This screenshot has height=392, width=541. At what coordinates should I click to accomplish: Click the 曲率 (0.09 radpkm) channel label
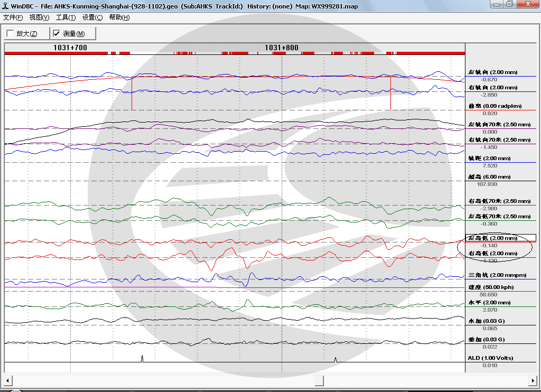tap(495, 106)
